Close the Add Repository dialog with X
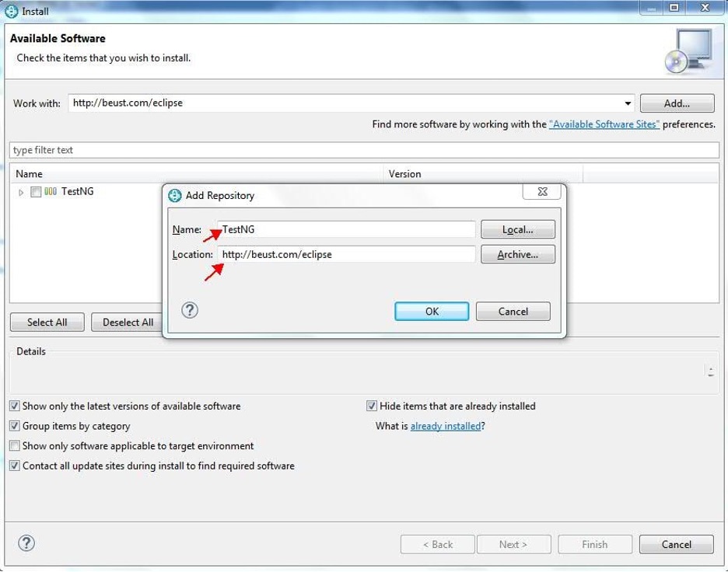This screenshot has width=728, height=572. pyautogui.click(x=542, y=192)
